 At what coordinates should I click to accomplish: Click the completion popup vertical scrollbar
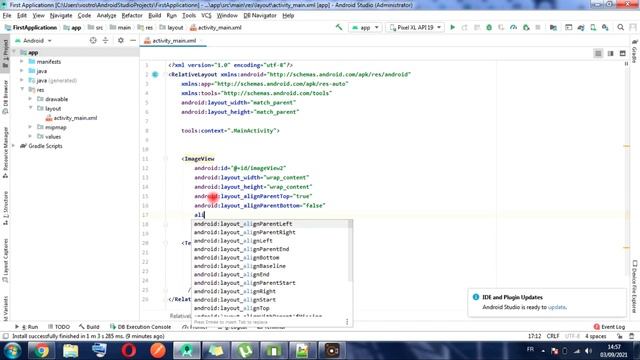point(350,250)
